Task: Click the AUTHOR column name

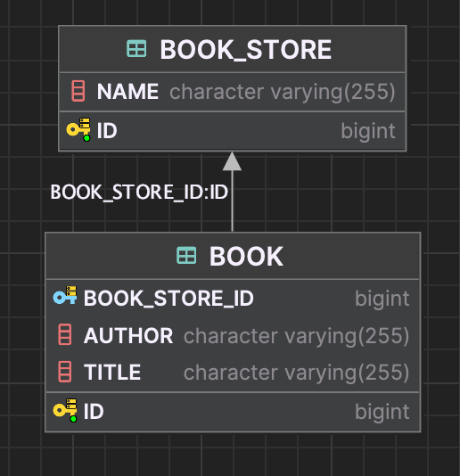Action: [128, 336]
